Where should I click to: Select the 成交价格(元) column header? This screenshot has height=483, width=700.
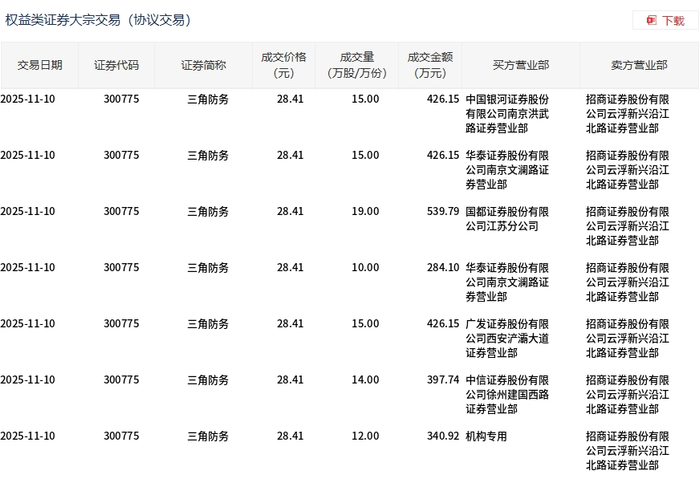click(284, 65)
